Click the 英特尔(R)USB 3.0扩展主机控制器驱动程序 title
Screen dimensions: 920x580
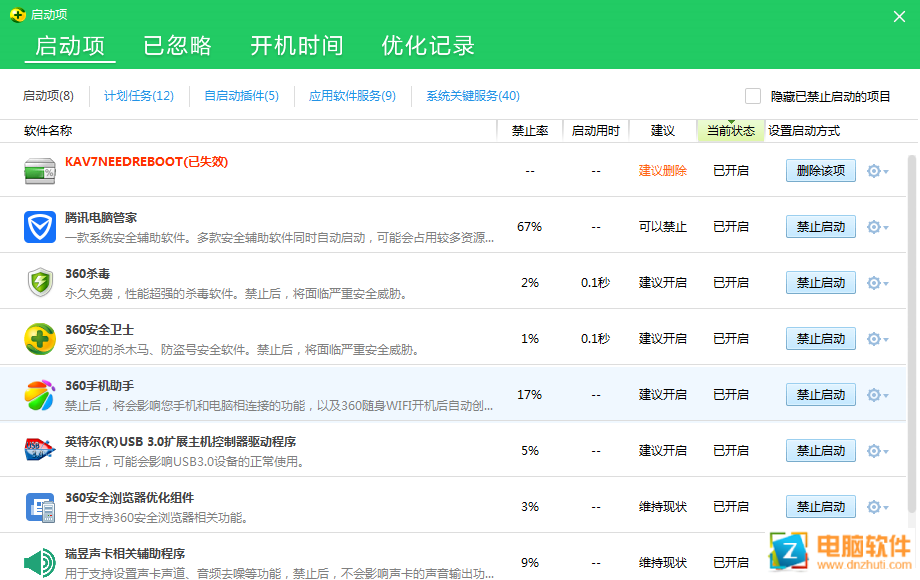(180, 442)
